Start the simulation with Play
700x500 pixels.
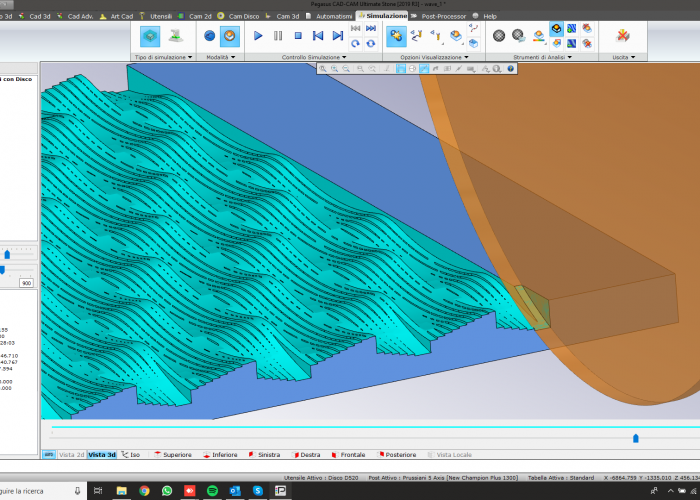[258, 36]
